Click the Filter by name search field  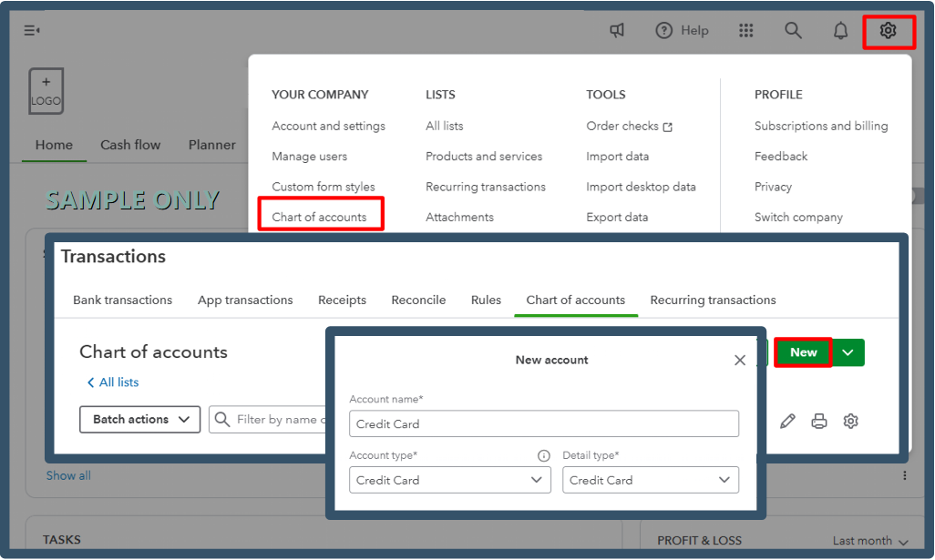pyautogui.click(x=268, y=420)
